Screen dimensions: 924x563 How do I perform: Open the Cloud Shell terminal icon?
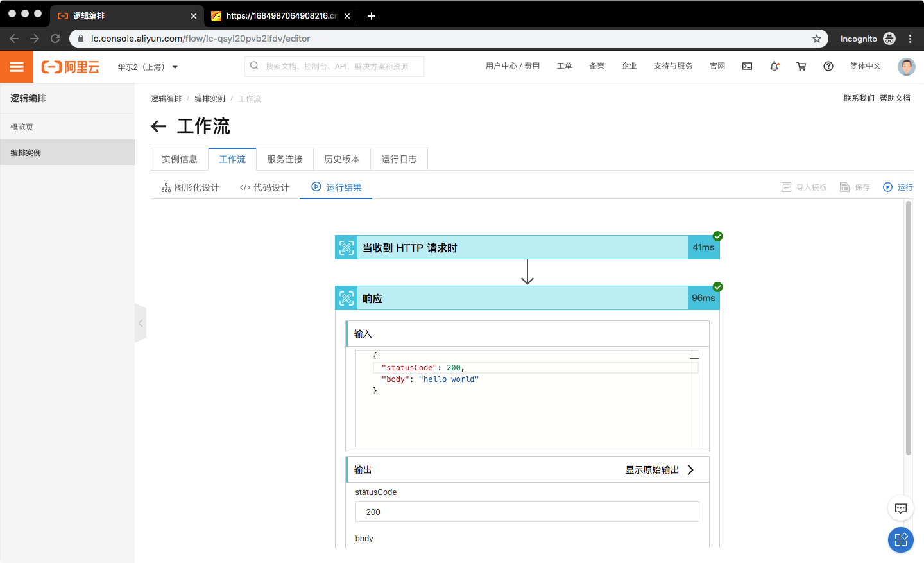pyautogui.click(x=748, y=66)
